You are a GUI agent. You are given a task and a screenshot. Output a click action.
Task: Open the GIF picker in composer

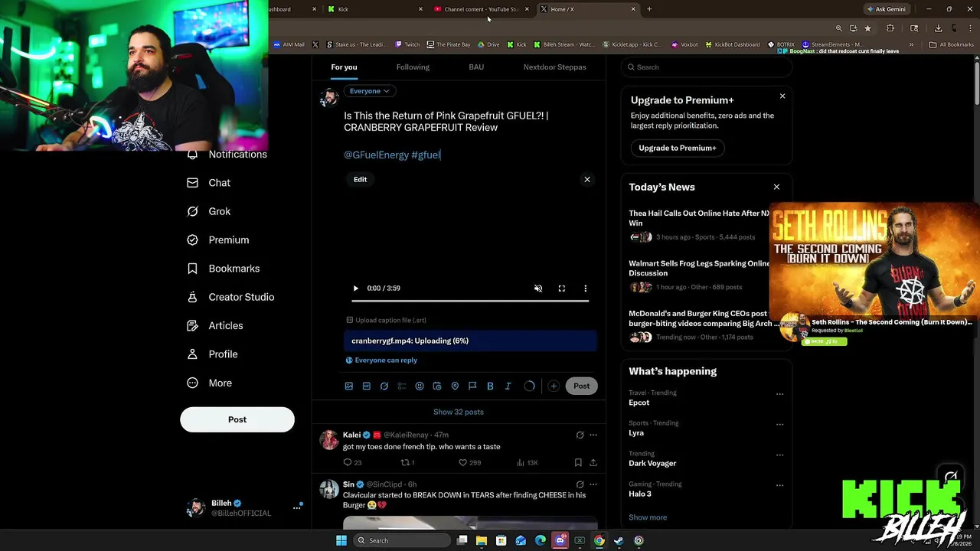pos(367,386)
